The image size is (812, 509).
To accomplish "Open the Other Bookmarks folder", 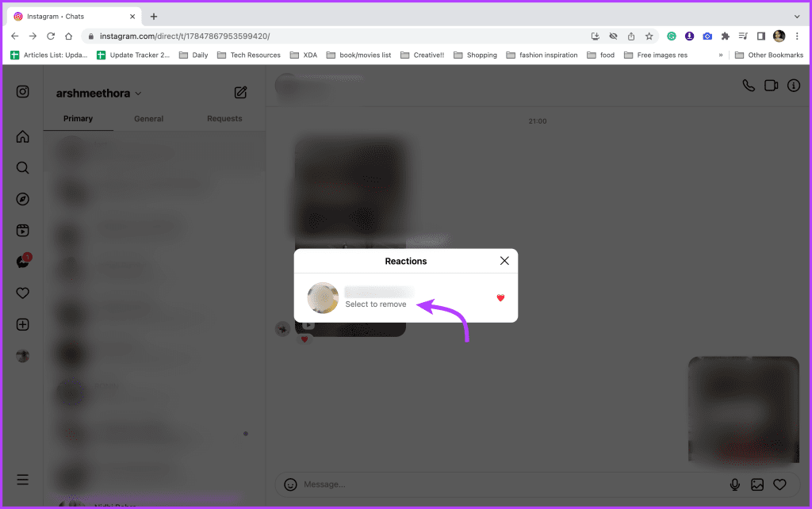I will [x=769, y=55].
